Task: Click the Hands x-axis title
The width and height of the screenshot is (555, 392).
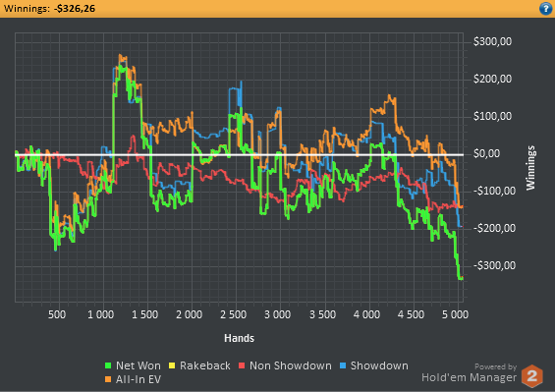Action: click(x=239, y=338)
